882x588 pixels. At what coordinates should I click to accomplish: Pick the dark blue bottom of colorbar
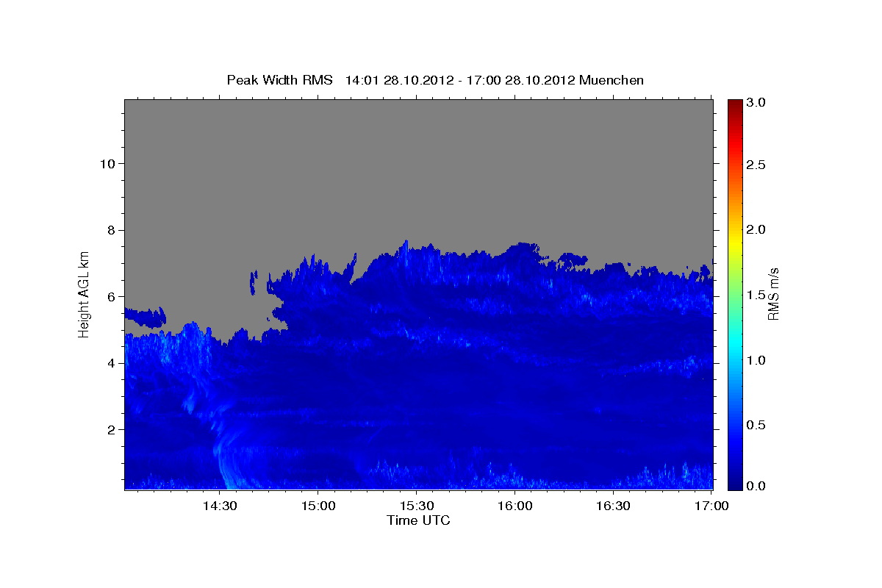[x=734, y=484]
